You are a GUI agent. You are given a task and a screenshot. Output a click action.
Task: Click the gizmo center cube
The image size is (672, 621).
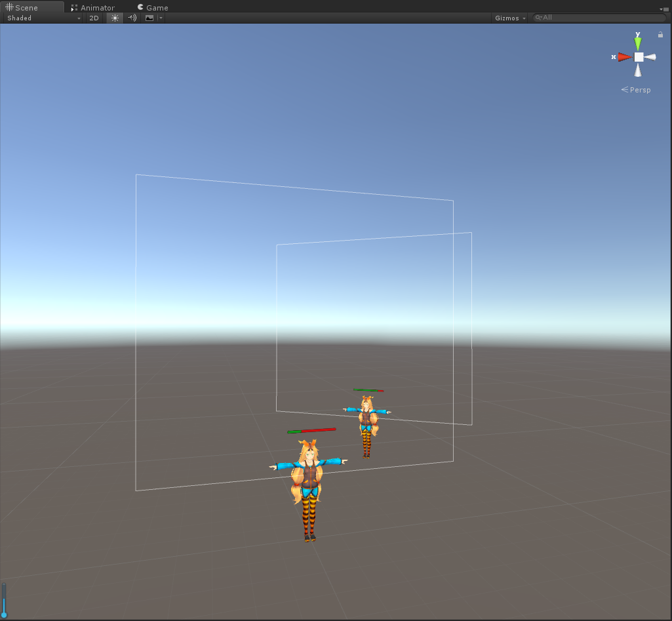click(x=639, y=57)
